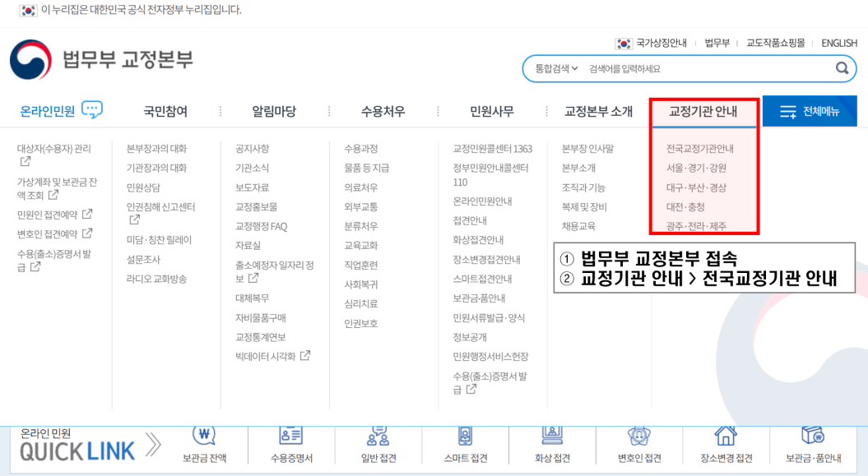Open 직업훈련 link

360,265
